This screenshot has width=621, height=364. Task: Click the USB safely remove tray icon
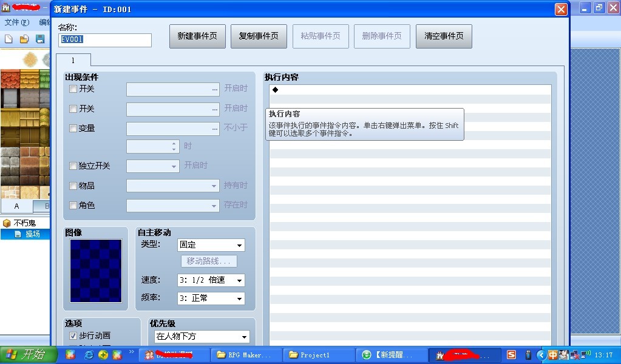pos(528,355)
